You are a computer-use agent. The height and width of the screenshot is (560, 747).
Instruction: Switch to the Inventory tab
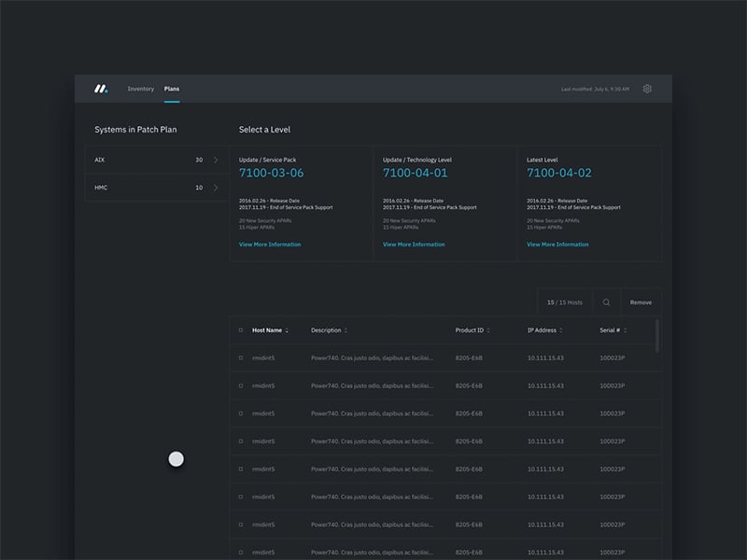(141, 89)
